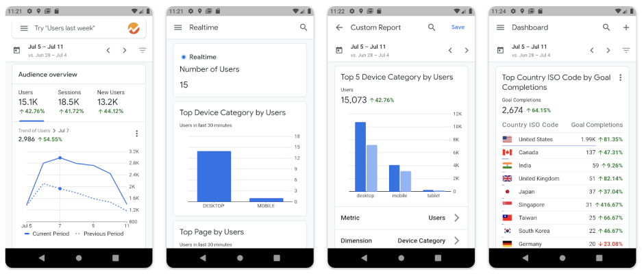Viewport: 644px width, 274px height.
Task: Go back from the Custom Report screen
Action: click(x=339, y=27)
